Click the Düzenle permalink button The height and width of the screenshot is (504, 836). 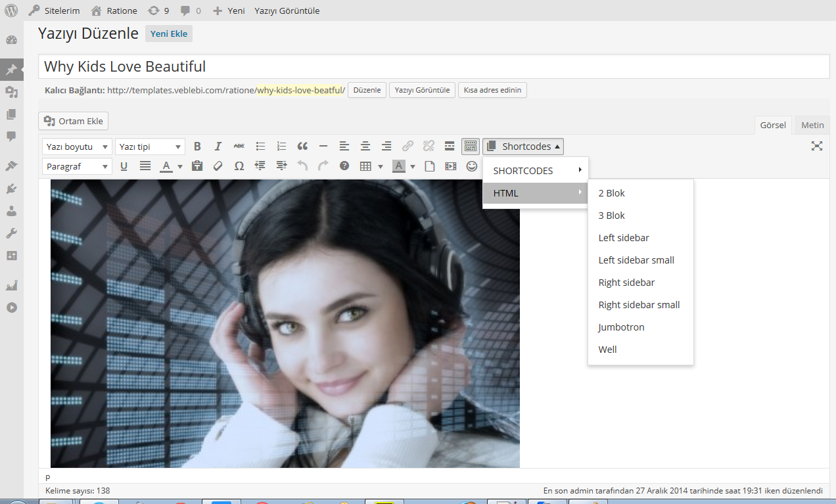(367, 90)
